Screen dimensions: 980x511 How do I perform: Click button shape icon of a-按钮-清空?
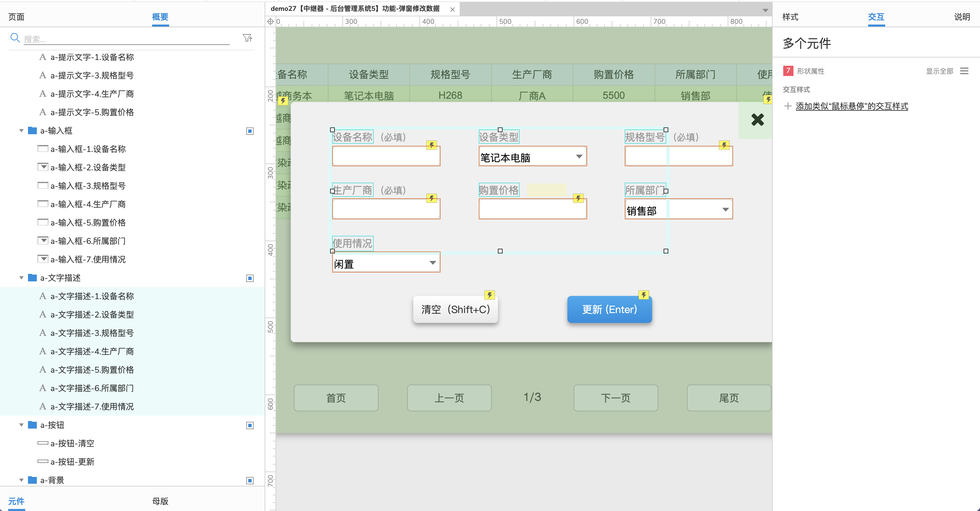[43, 443]
